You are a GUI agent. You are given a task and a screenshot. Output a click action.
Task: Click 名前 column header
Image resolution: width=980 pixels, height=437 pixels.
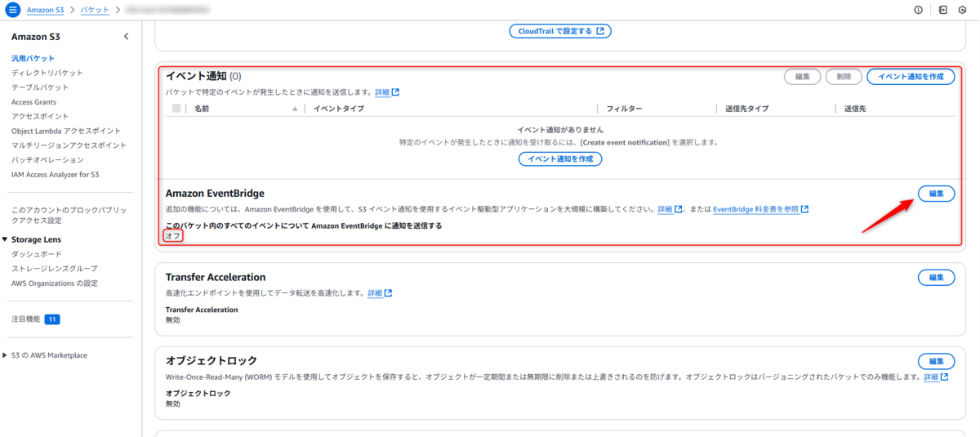pyautogui.click(x=202, y=109)
